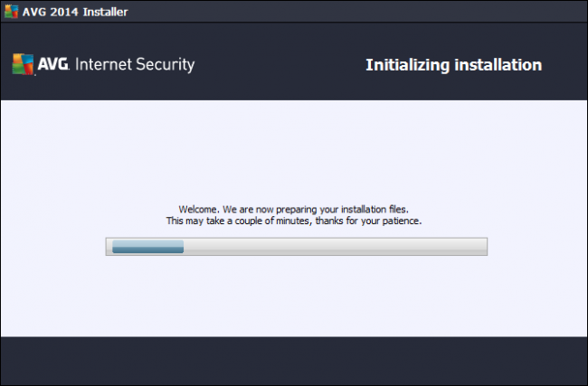Screen dimensions: 588x386
Task: Click the 'Welcome. We are now preparing' message line
Action: click(x=294, y=208)
